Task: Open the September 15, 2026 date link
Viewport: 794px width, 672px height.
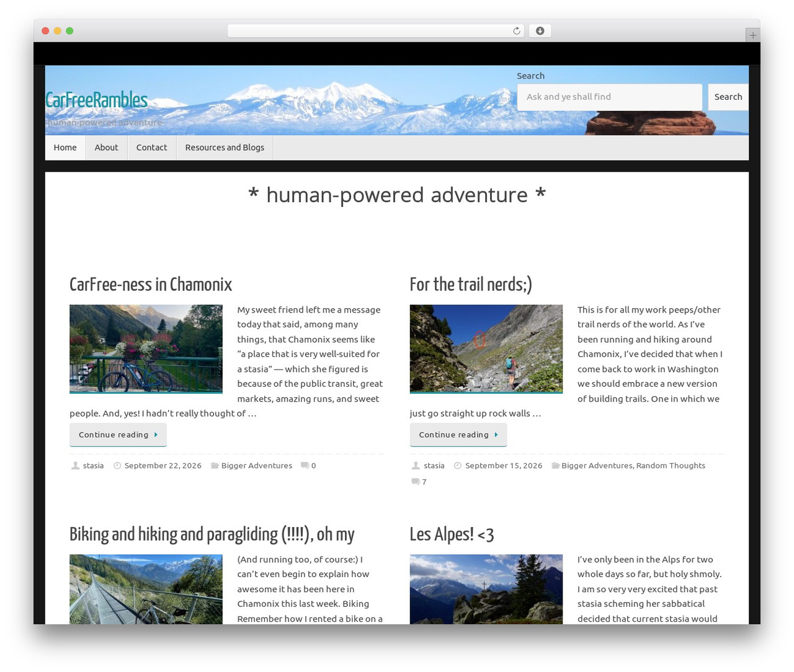Action: 504,466
